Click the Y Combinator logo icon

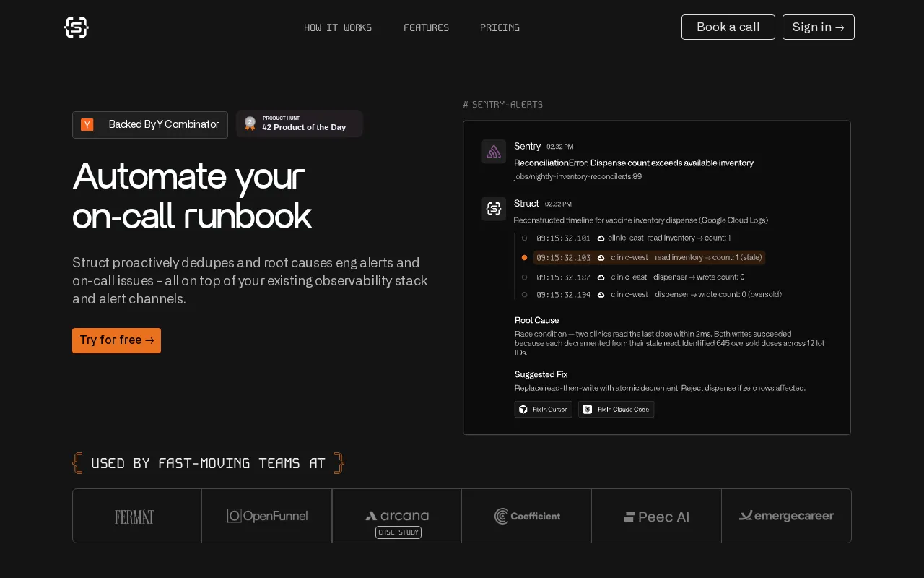[87, 125]
